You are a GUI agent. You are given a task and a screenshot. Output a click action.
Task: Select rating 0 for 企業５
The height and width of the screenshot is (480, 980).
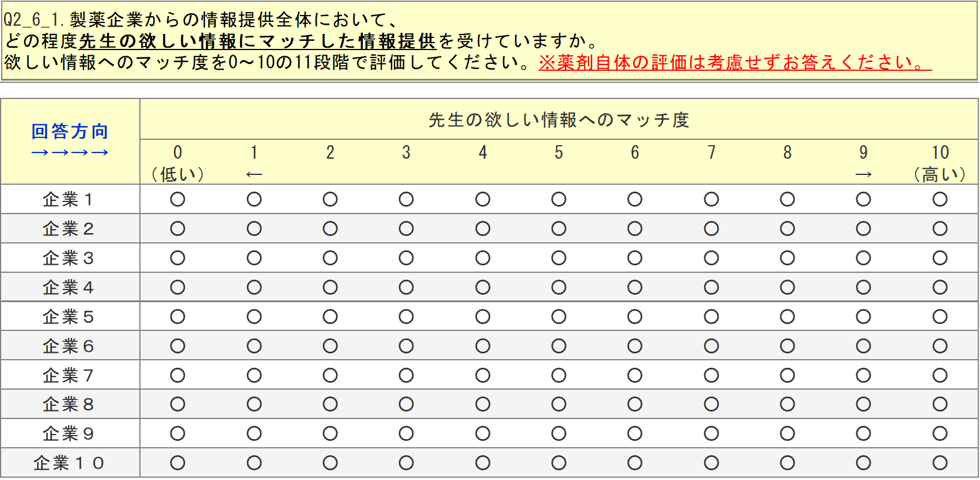[x=177, y=317]
